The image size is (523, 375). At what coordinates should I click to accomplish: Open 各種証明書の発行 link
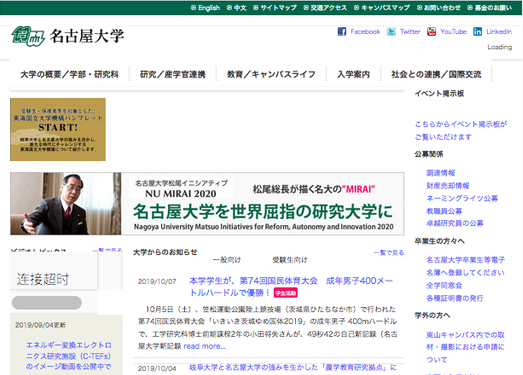[x=455, y=298]
